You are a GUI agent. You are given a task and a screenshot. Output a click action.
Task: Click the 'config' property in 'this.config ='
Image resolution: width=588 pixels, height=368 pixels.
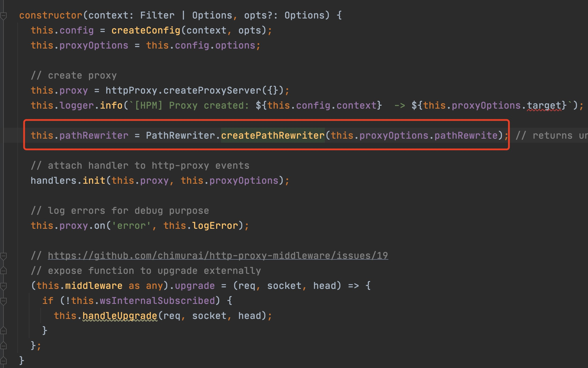76,30
